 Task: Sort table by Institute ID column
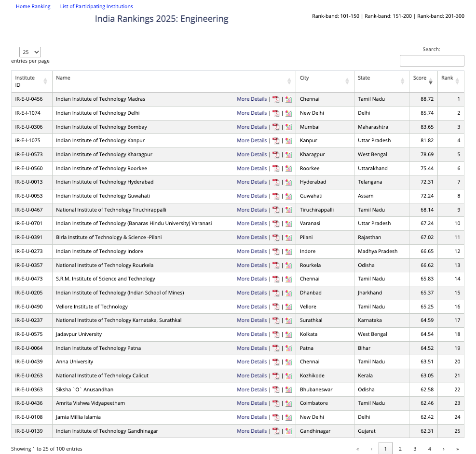[31, 81]
